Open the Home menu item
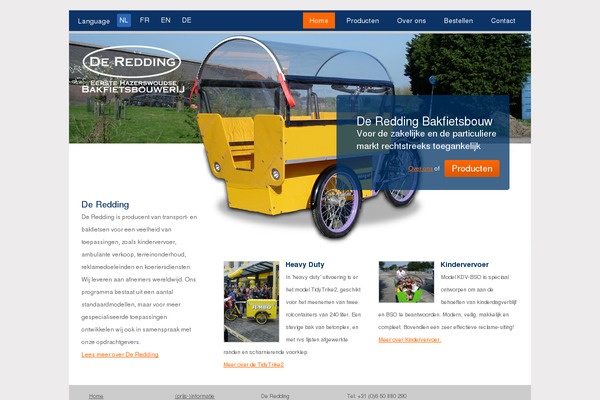600x400 pixels. [319, 21]
